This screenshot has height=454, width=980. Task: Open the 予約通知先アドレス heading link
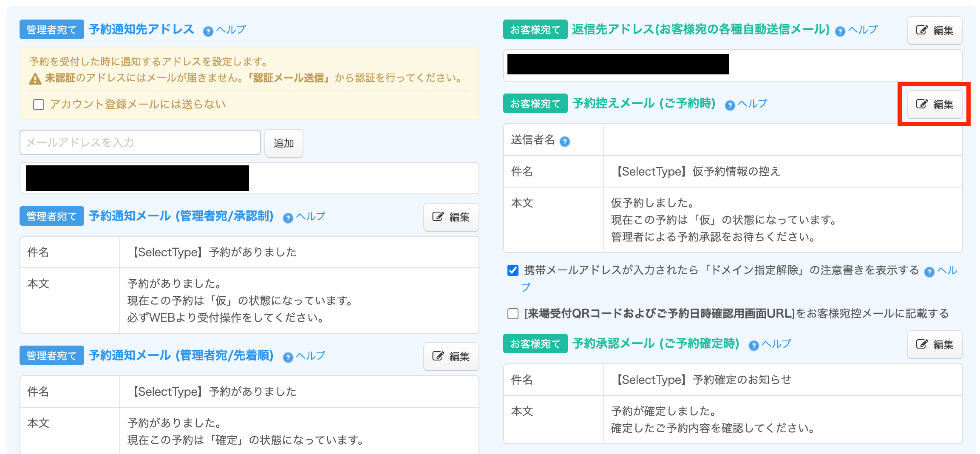[x=141, y=29]
